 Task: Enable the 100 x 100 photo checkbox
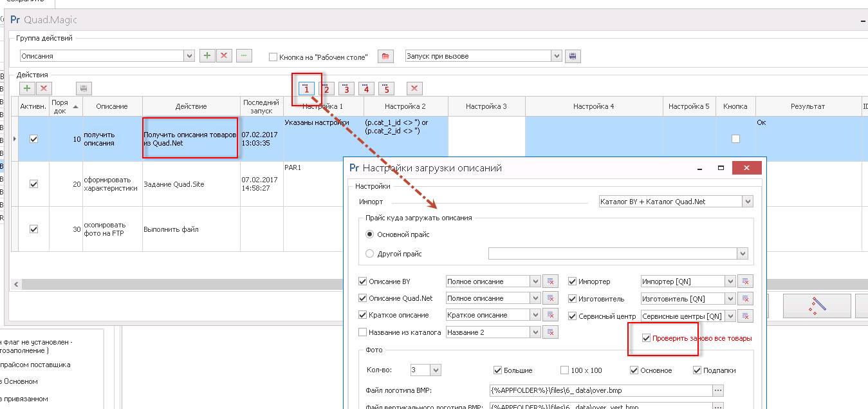tap(564, 370)
